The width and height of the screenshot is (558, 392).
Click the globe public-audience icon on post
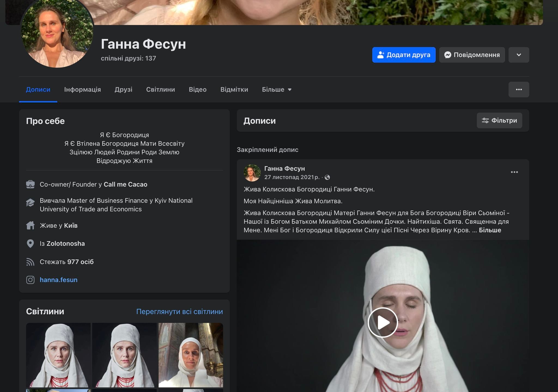(x=327, y=177)
